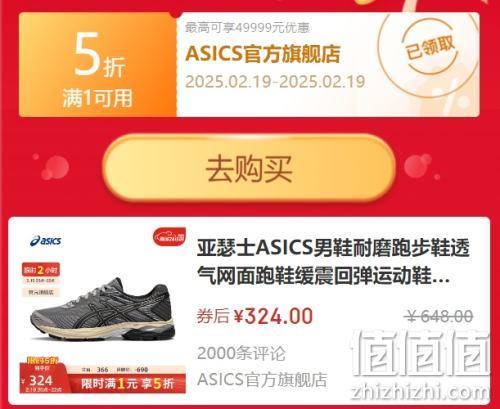The height and width of the screenshot is (409, 500).
Task: Click the crossed-out ¥648.00 original price
Action: [440, 316]
